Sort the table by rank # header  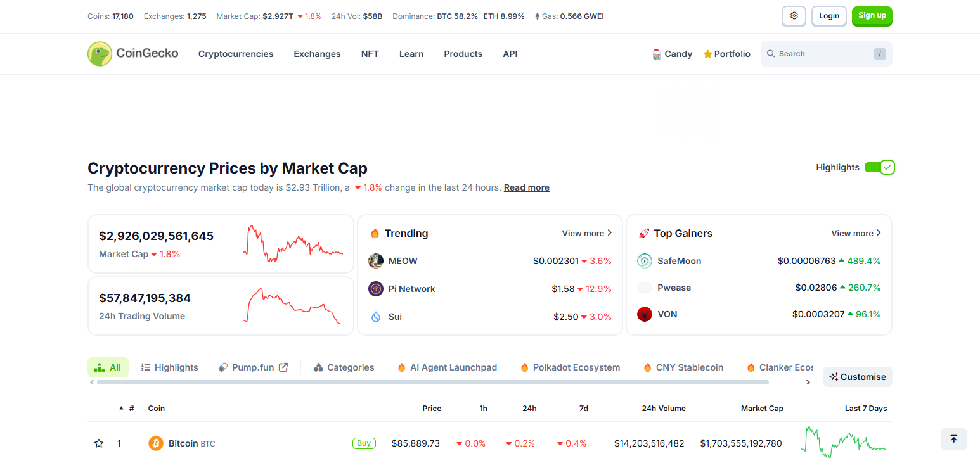click(131, 409)
